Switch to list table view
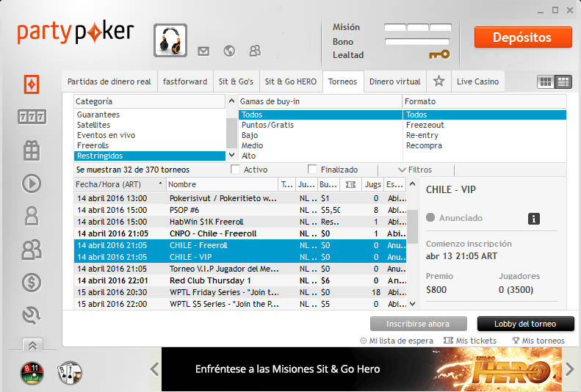The height and width of the screenshot is (392, 581). pos(563,81)
